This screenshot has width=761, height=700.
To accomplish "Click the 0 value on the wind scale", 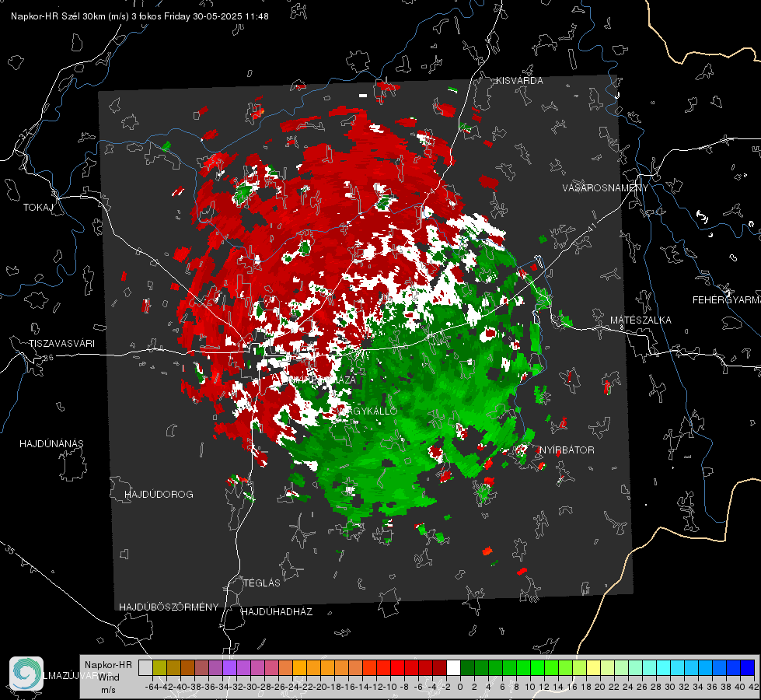I will 460,687.
